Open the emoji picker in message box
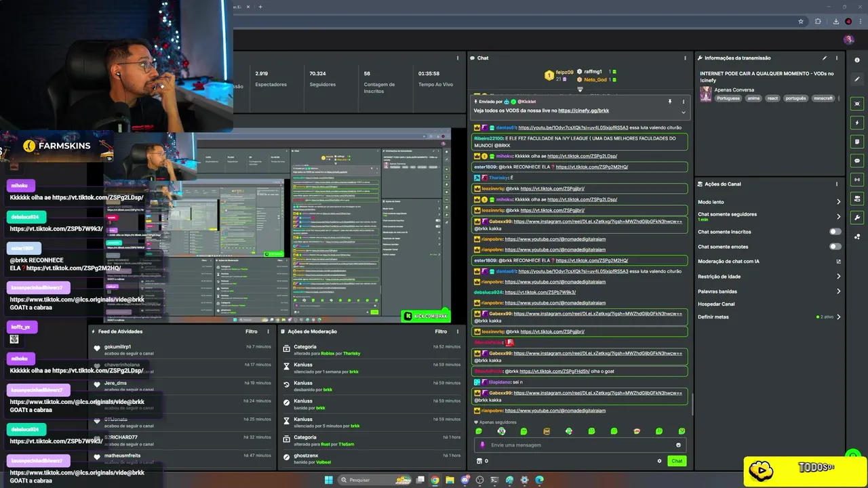 tap(678, 445)
